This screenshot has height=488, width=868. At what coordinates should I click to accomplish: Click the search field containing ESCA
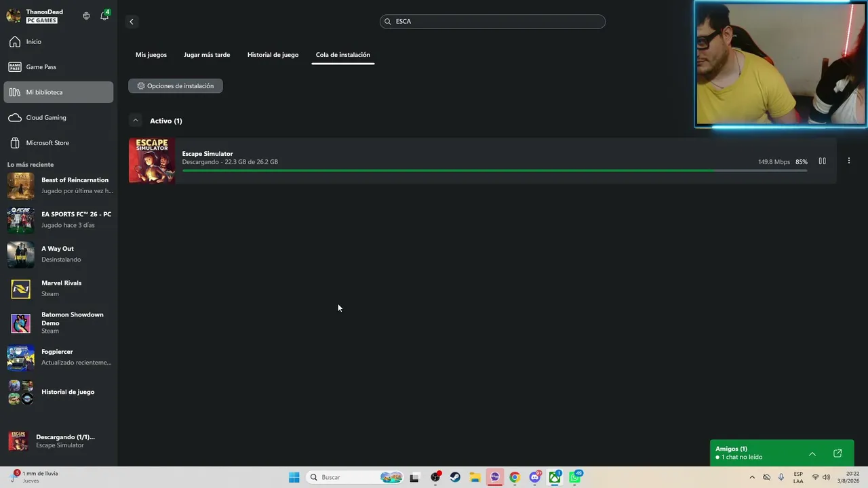tap(492, 22)
